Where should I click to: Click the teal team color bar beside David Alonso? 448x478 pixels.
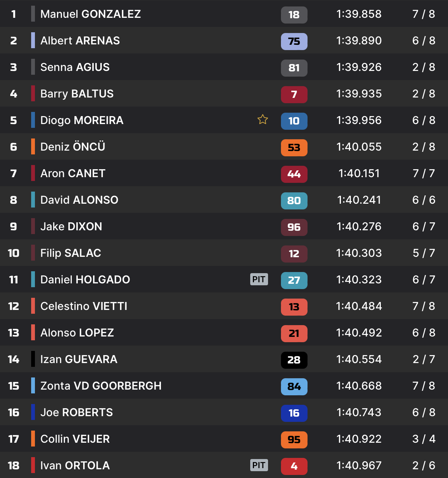click(x=33, y=200)
